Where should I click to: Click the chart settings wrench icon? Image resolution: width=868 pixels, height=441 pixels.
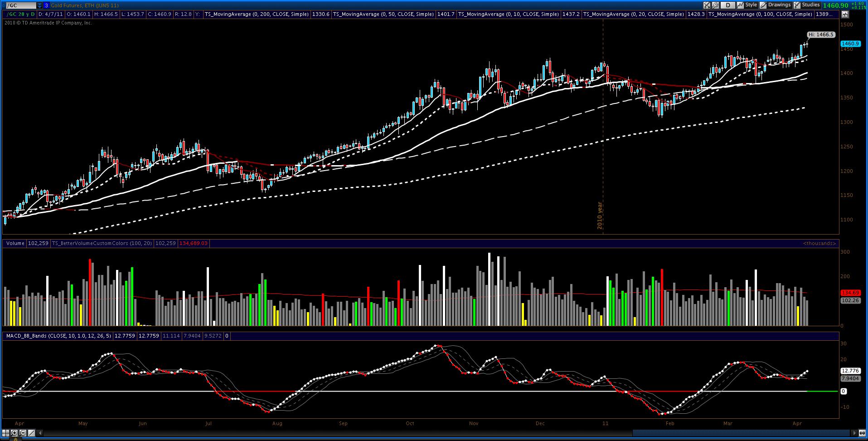point(716,5)
